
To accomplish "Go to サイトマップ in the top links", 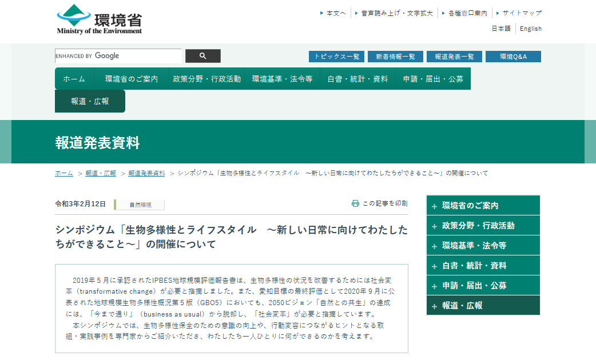I will (521, 13).
